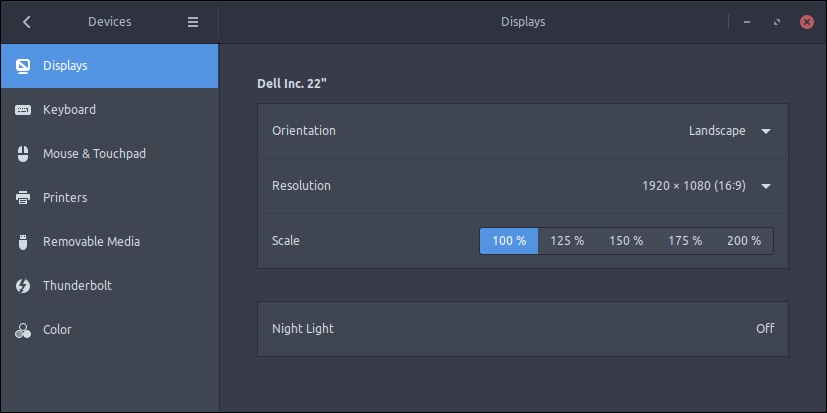The width and height of the screenshot is (827, 413).
Task: Select the 100 % scale button
Action: point(509,241)
